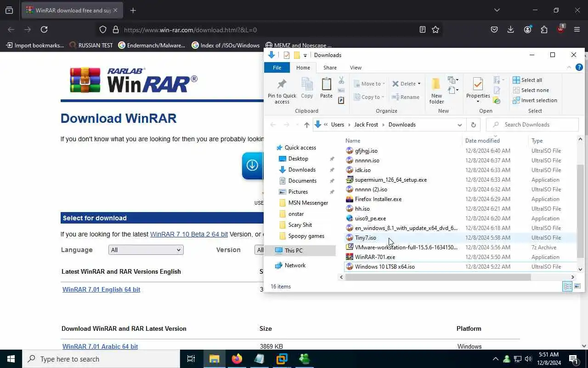Click Select all in ribbon
This screenshot has height=368, width=588.
click(527, 80)
